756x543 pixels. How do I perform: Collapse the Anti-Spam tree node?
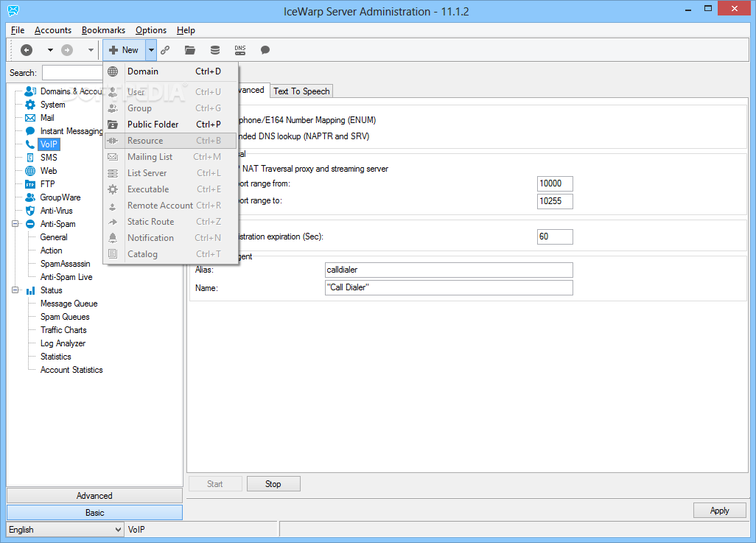[15, 224]
